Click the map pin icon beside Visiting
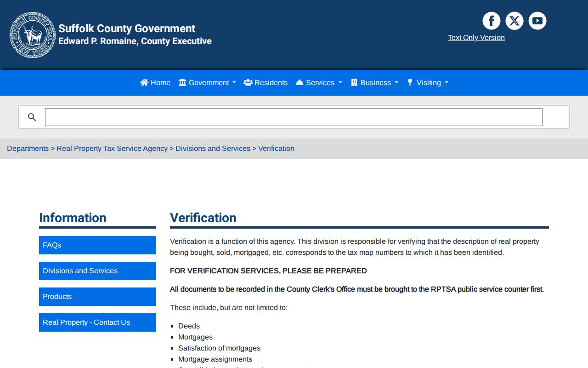This screenshot has height=368, width=588. [x=410, y=82]
